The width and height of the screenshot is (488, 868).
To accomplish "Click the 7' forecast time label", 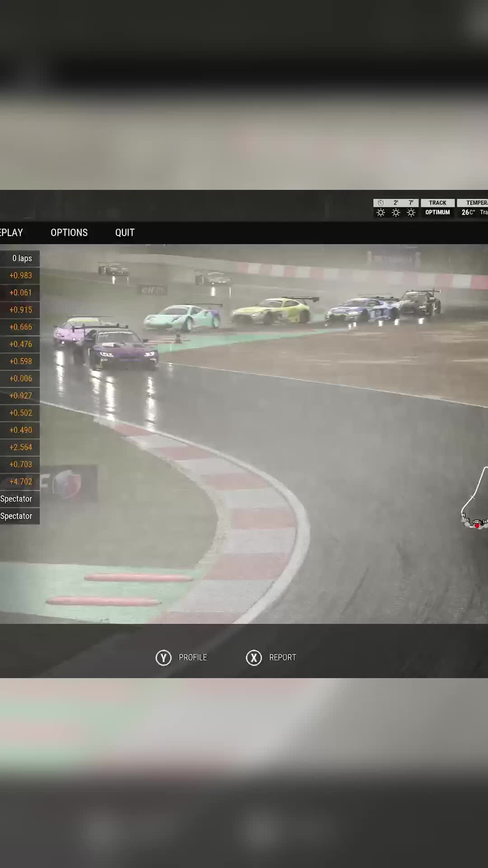I will coord(411,203).
